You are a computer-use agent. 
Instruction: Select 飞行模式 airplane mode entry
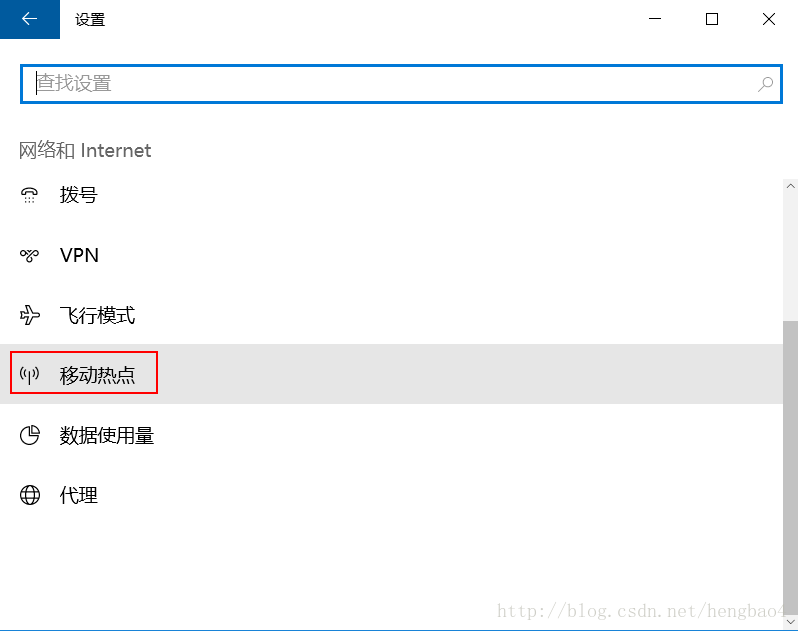[391, 315]
